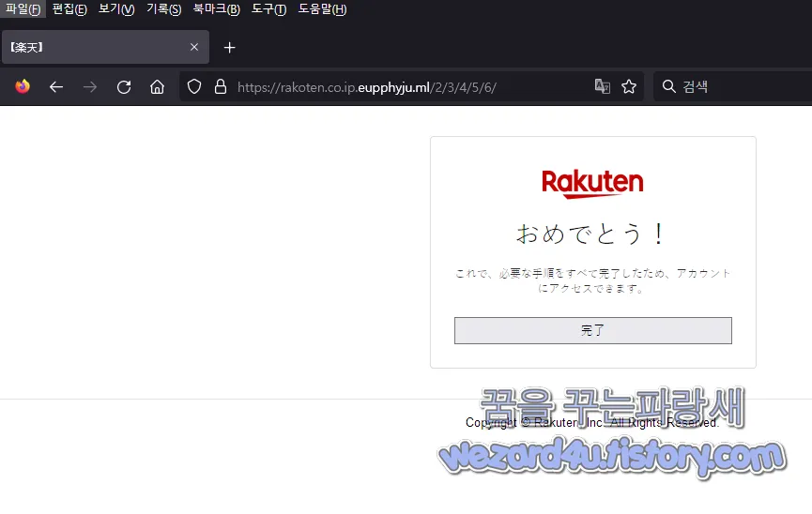This screenshot has height=514, width=812.
Task: Translate this page icon
Action: tap(603, 86)
